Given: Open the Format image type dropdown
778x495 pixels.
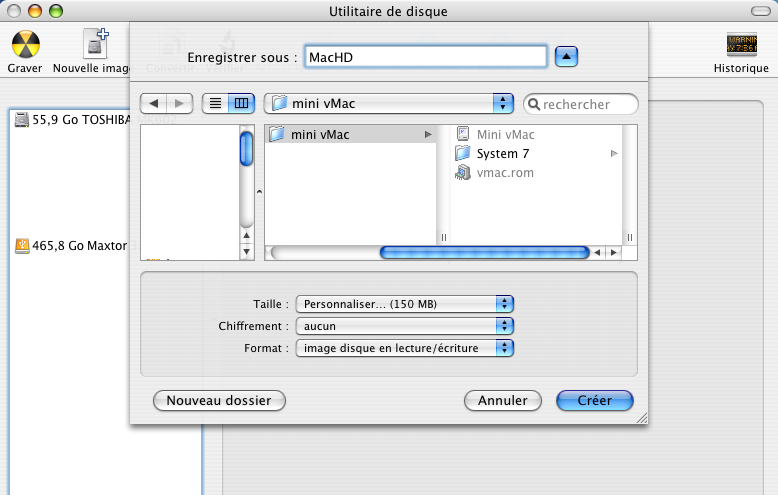Looking at the screenshot, I should tap(404, 348).
